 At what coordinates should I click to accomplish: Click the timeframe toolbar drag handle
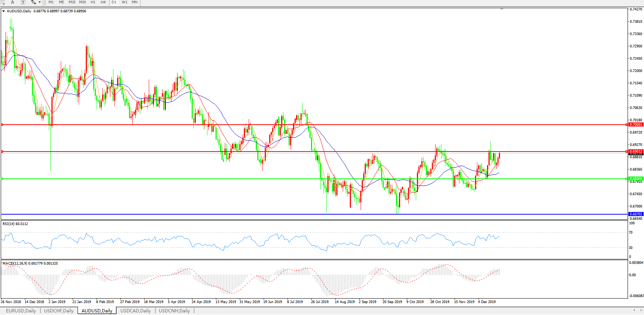click(x=45, y=2)
